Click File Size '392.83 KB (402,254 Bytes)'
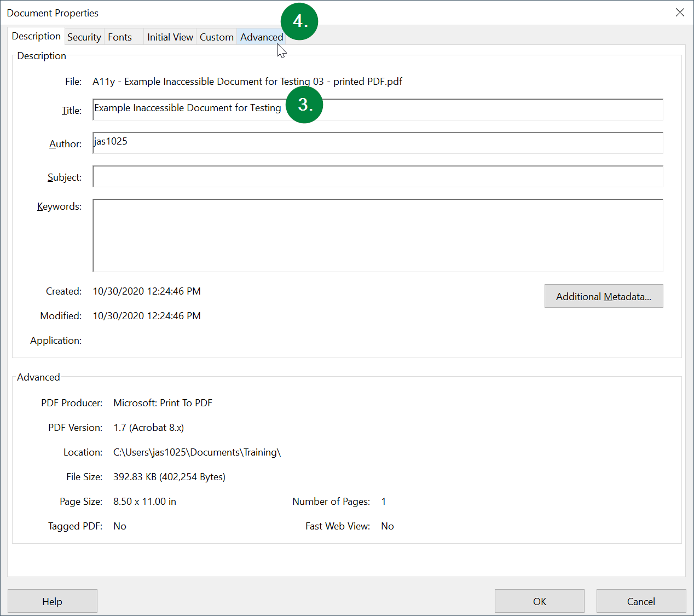The width and height of the screenshot is (694, 616). tap(169, 477)
